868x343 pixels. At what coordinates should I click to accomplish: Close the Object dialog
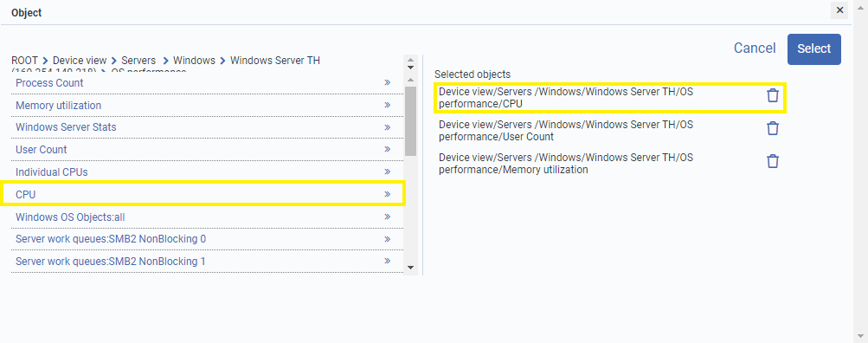pyautogui.click(x=839, y=10)
